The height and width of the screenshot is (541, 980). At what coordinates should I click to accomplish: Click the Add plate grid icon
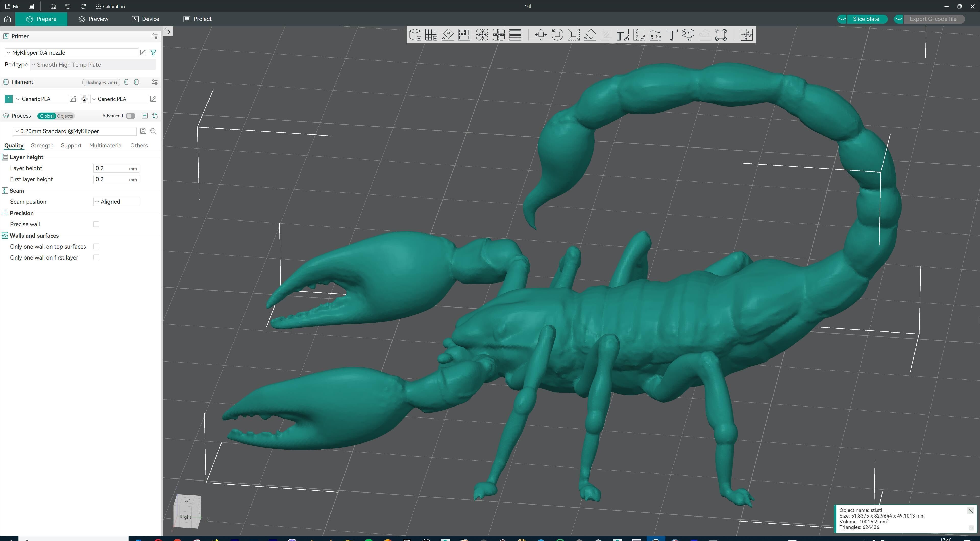(x=431, y=35)
